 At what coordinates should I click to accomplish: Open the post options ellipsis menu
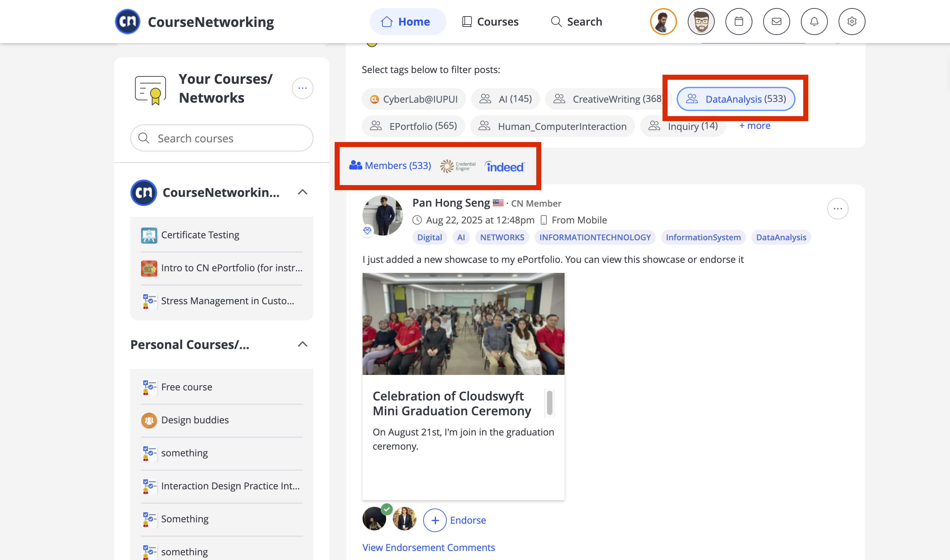pos(838,209)
